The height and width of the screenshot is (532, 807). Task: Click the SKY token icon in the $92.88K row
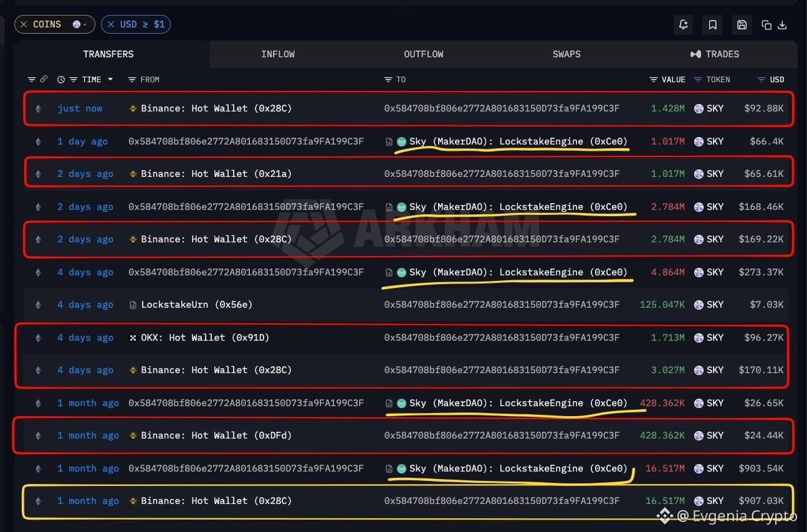coord(699,108)
